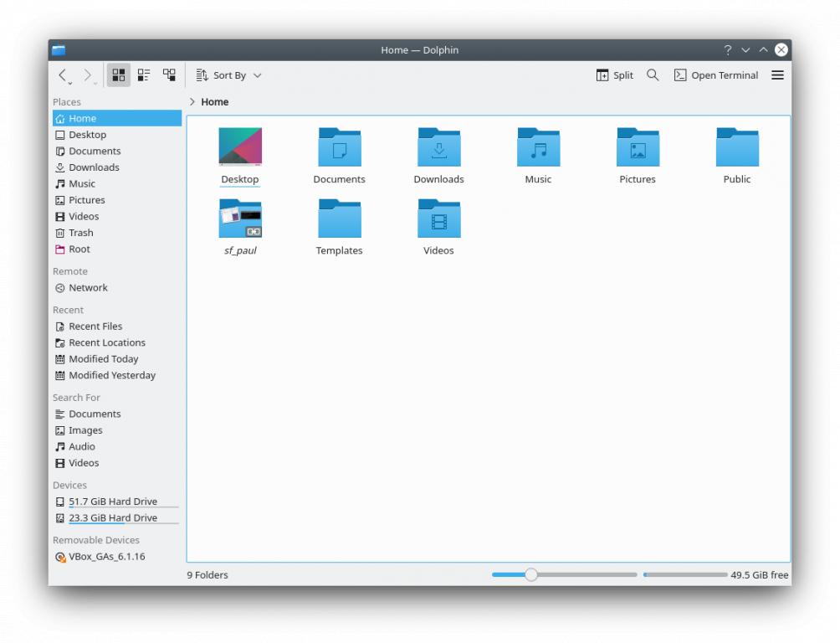Select the sf_paul shared folder
Image resolution: width=840 pixels, height=643 pixels.
pos(240,219)
